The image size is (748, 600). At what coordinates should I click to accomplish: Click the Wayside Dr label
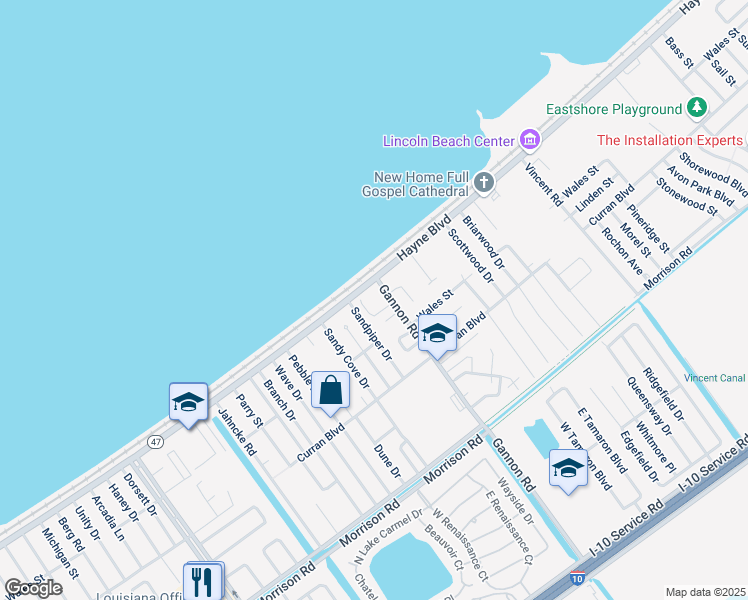coord(515,501)
